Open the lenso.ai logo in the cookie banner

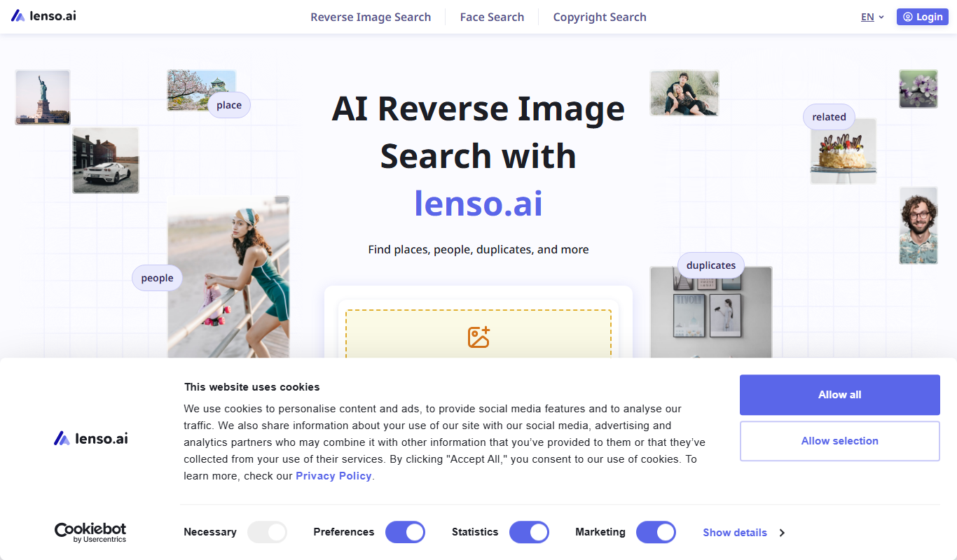pos(91,439)
